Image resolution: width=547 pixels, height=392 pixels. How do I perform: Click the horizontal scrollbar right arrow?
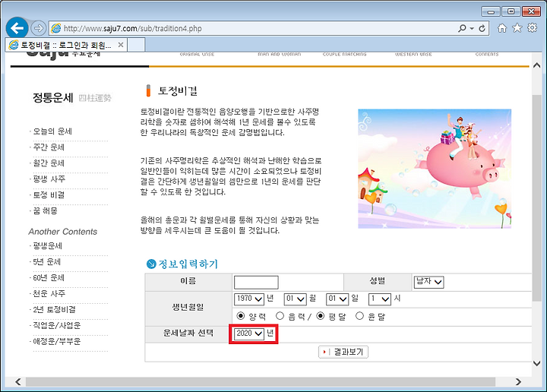pos(518,382)
